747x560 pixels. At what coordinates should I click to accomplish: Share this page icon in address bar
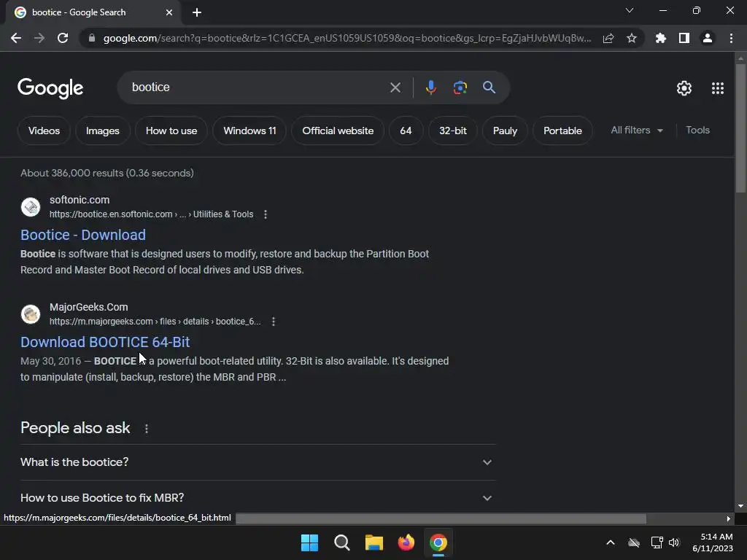tap(608, 38)
